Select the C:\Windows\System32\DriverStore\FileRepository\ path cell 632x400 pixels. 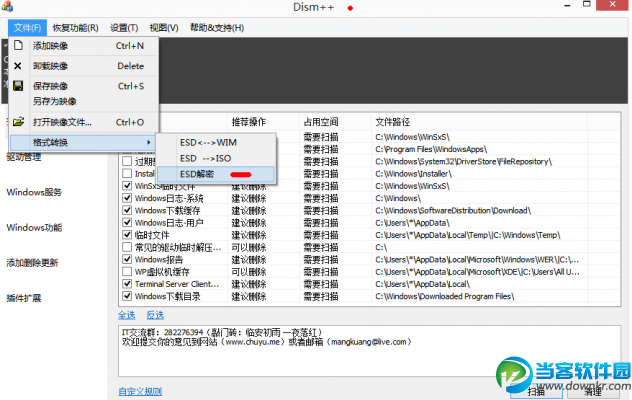(x=464, y=162)
